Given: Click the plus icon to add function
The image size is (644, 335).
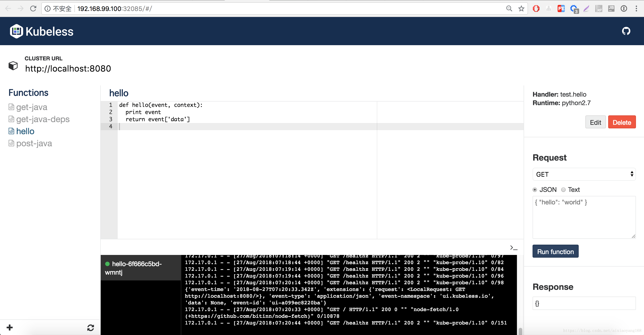Looking at the screenshot, I should tap(10, 327).
